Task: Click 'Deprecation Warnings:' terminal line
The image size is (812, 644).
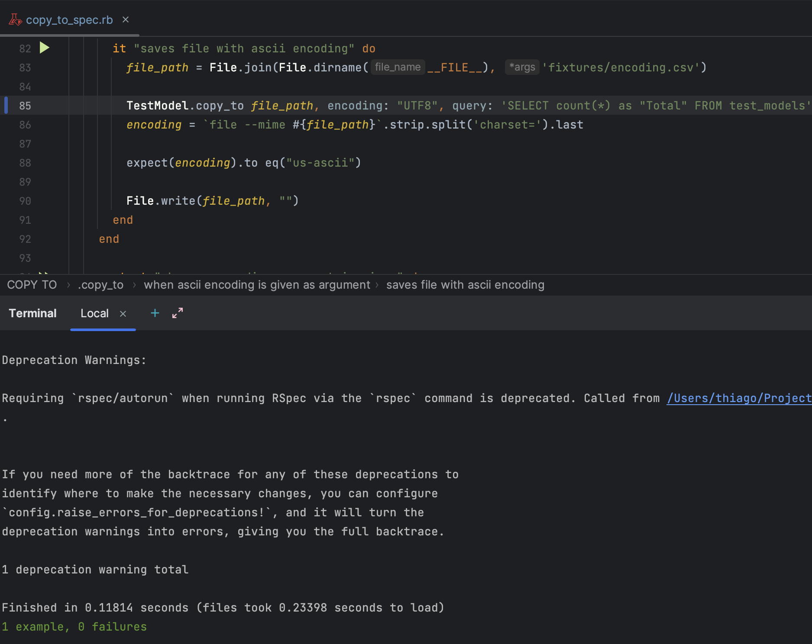Action: click(74, 360)
